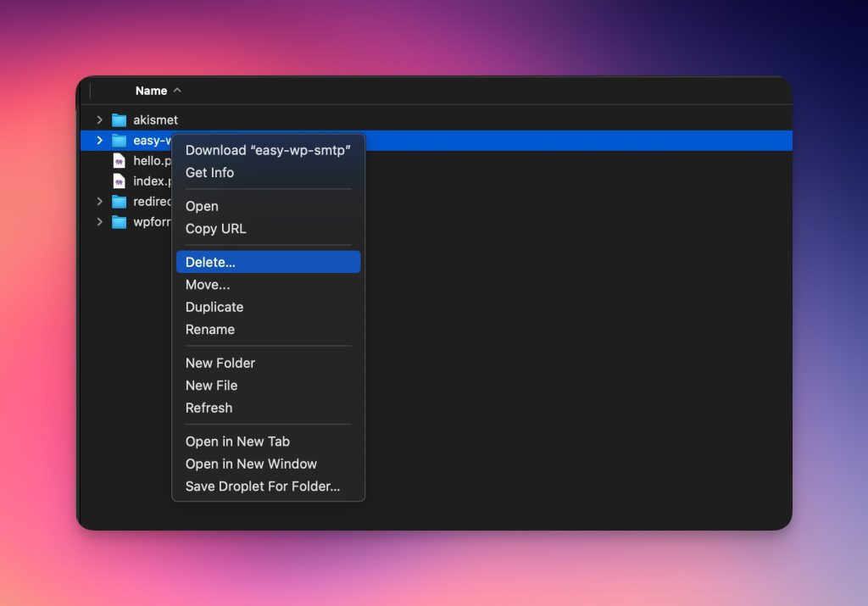Choose Delete... from the context menu
The image size is (868, 606).
(210, 263)
